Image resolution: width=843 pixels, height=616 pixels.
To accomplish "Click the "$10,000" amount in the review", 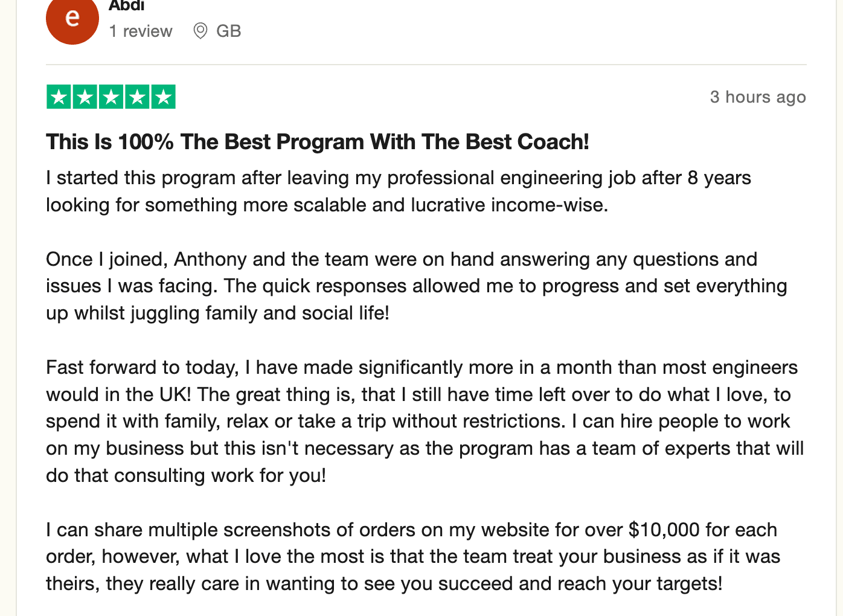I will (x=664, y=530).
